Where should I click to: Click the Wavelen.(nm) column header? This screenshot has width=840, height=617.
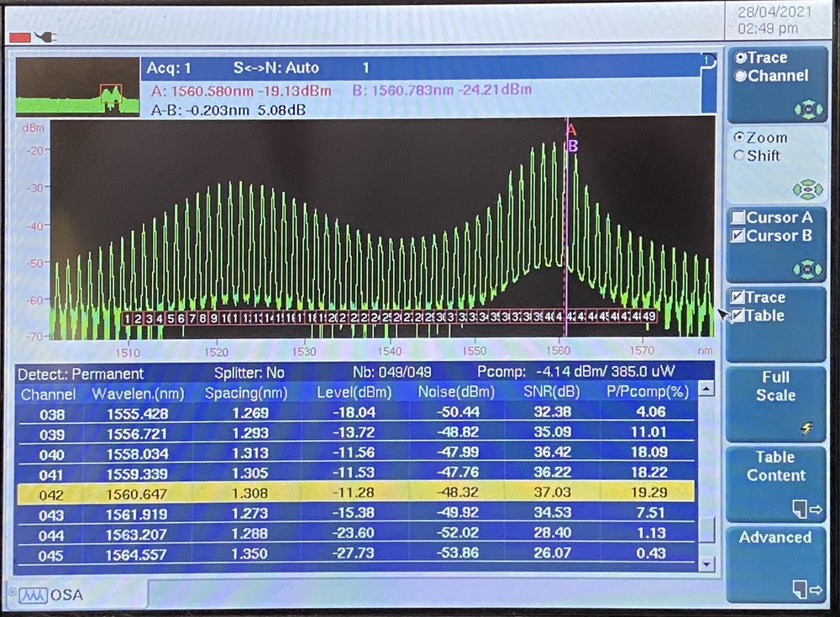(x=138, y=395)
